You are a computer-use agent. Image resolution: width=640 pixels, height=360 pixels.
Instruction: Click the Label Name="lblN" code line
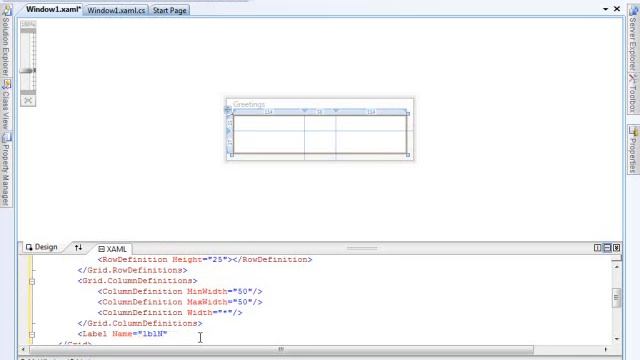tap(122, 334)
